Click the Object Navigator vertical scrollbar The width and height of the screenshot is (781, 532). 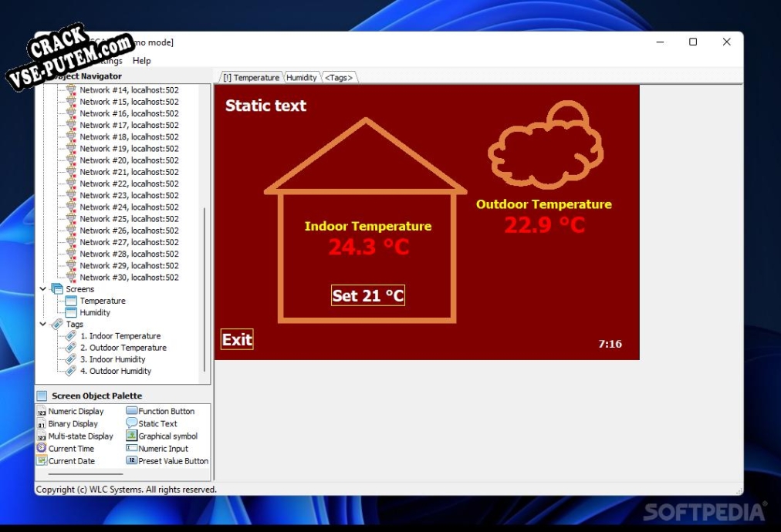coord(205,290)
